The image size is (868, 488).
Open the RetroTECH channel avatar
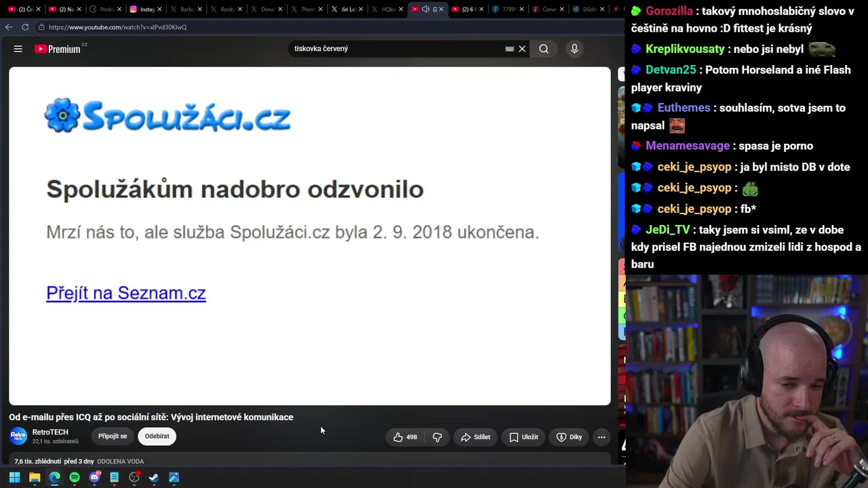[18, 436]
